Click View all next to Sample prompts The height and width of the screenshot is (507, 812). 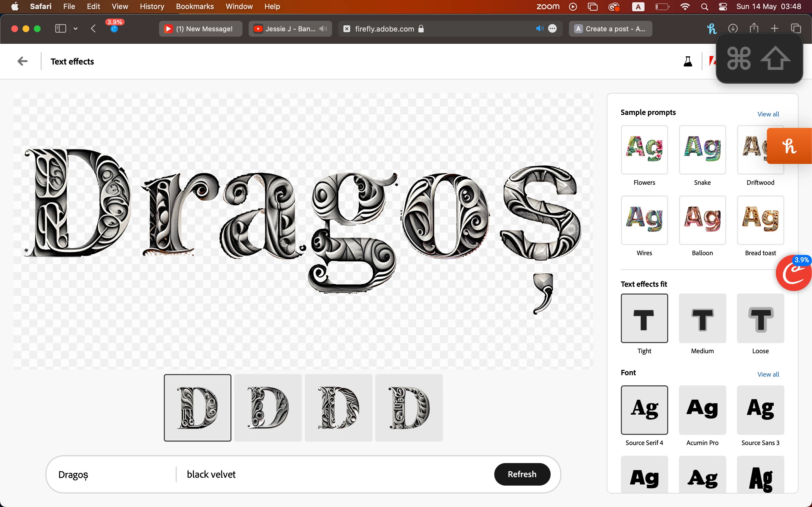pos(768,114)
